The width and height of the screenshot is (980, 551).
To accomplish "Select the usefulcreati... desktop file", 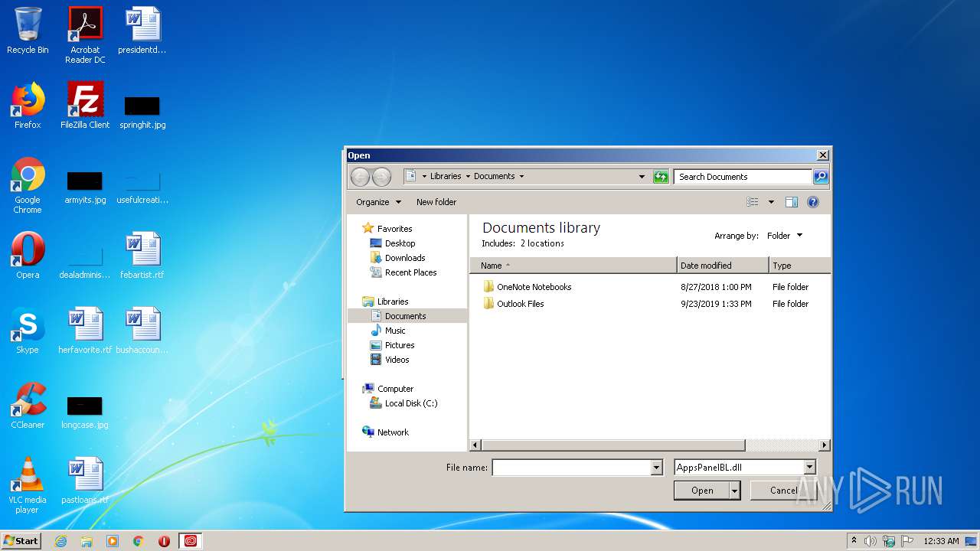I will click(x=142, y=187).
